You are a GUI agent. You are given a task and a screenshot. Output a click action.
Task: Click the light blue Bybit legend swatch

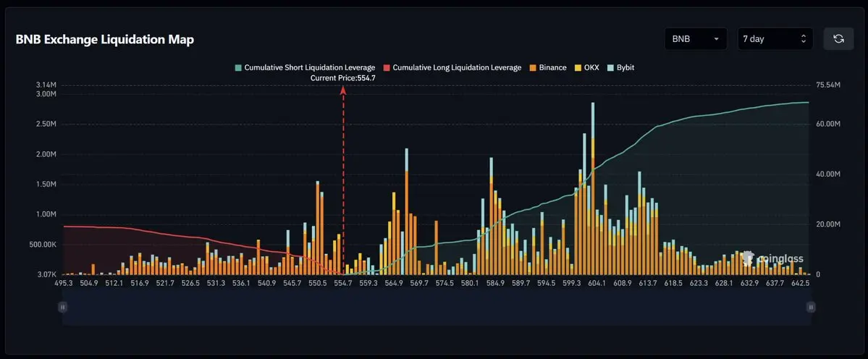tap(610, 67)
